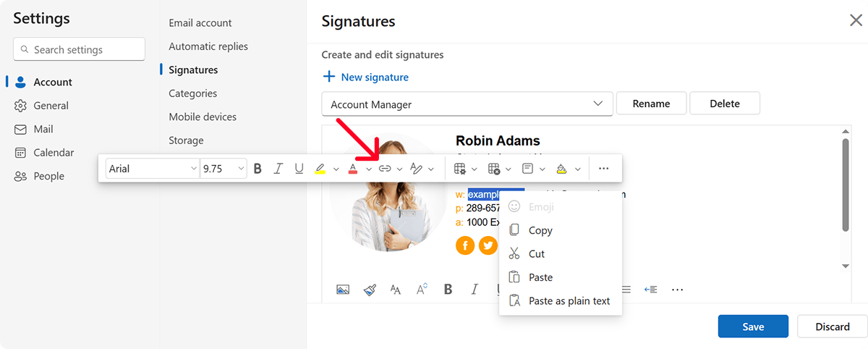This screenshot has width=868, height=349.
Task: Click the Twitter icon in the signature
Action: [x=488, y=245]
